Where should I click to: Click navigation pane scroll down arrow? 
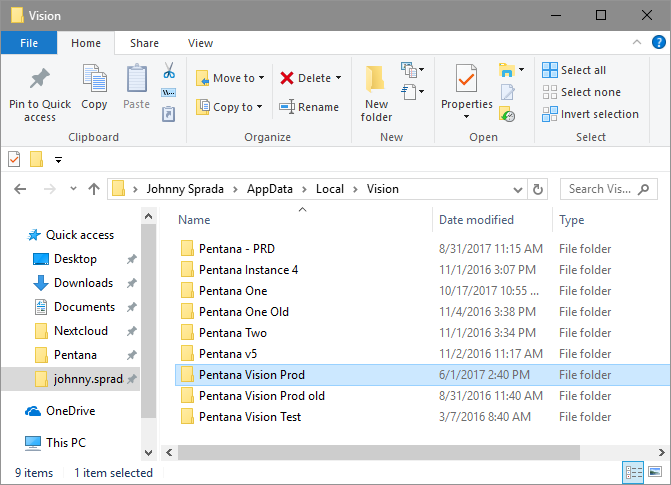pos(148,452)
